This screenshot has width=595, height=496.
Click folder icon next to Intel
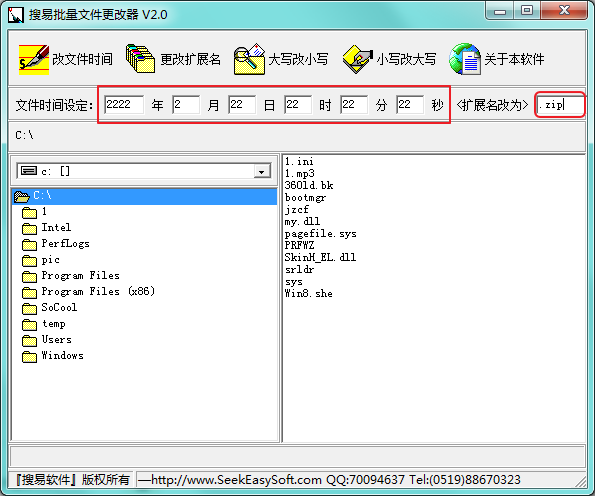(29, 228)
